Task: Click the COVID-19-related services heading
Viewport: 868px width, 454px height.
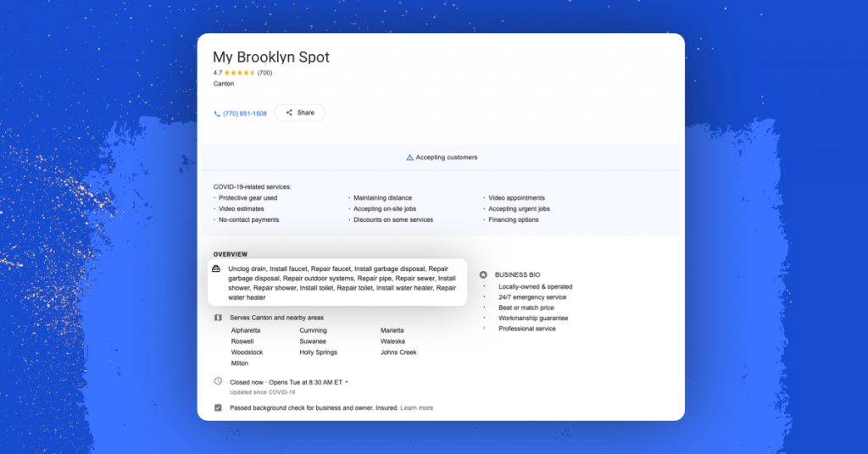Action: click(x=253, y=187)
